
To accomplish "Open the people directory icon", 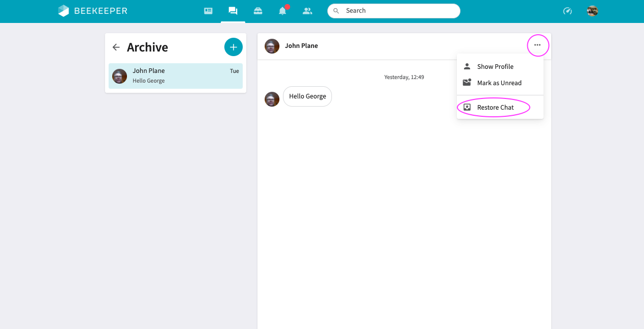I will tap(307, 11).
